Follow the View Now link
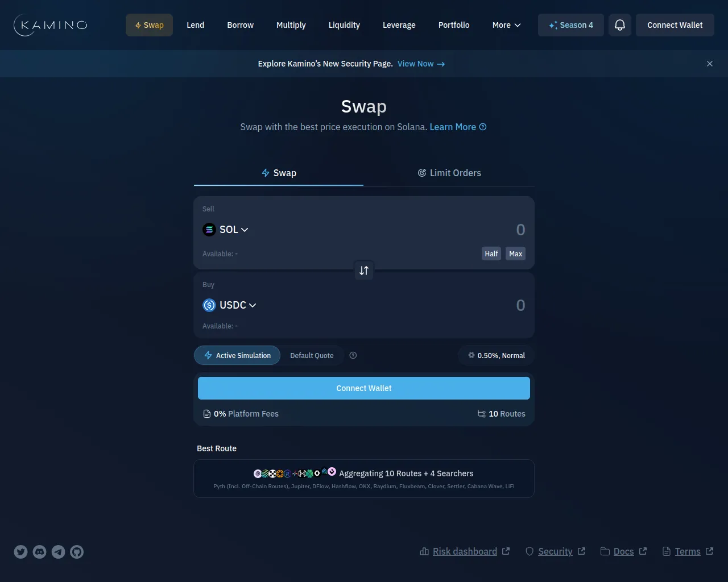The width and height of the screenshot is (728, 582). pyautogui.click(x=421, y=64)
